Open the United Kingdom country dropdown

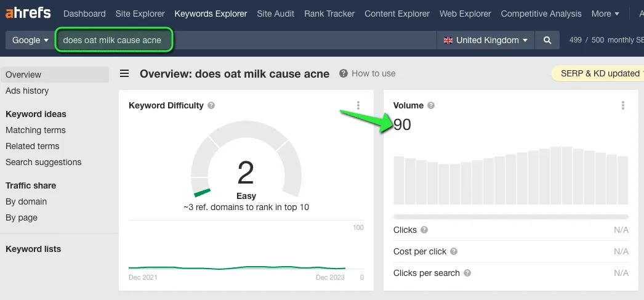pyautogui.click(x=486, y=40)
